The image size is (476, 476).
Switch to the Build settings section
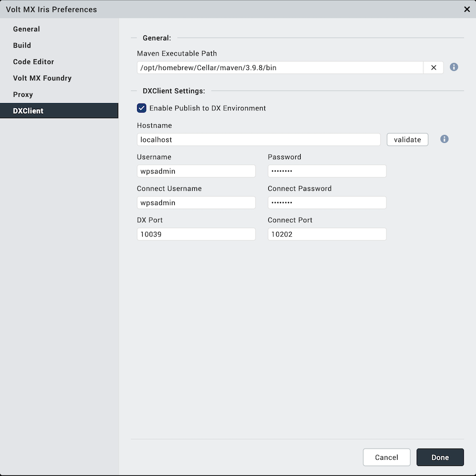[x=22, y=45]
